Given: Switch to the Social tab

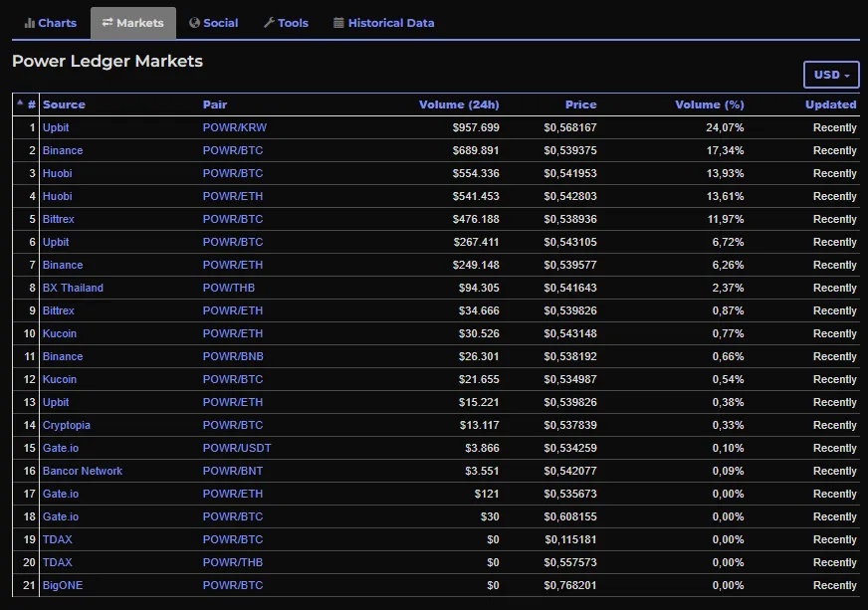Looking at the screenshot, I should coord(214,23).
